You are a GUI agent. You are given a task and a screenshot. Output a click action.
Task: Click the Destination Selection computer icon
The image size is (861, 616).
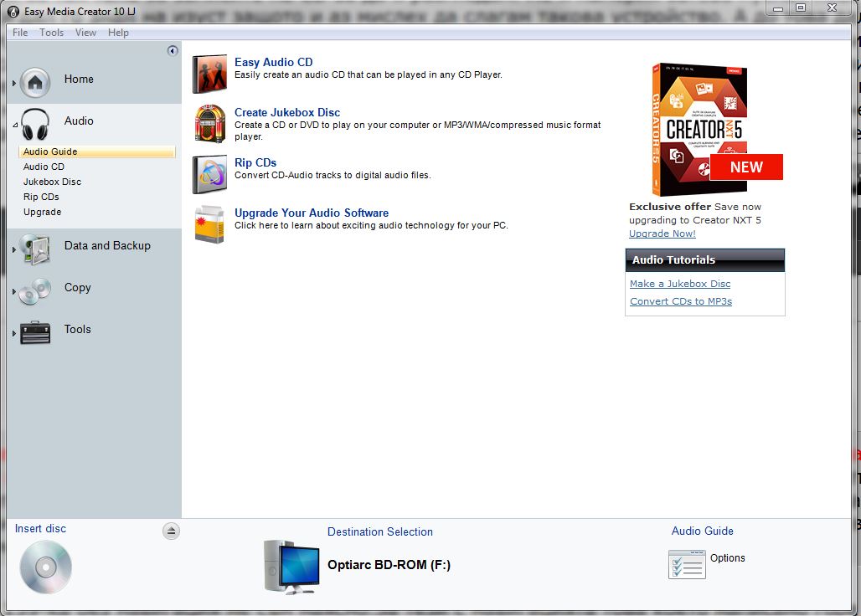tap(291, 567)
